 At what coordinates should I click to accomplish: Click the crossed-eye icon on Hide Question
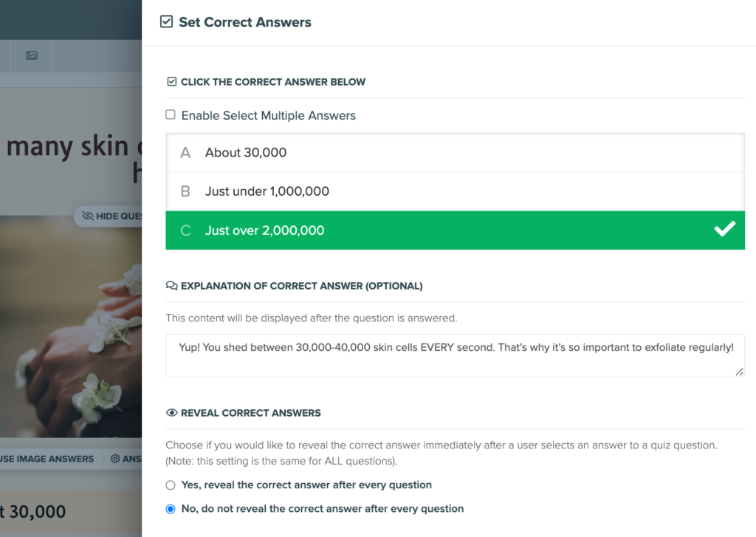(88, 216)
